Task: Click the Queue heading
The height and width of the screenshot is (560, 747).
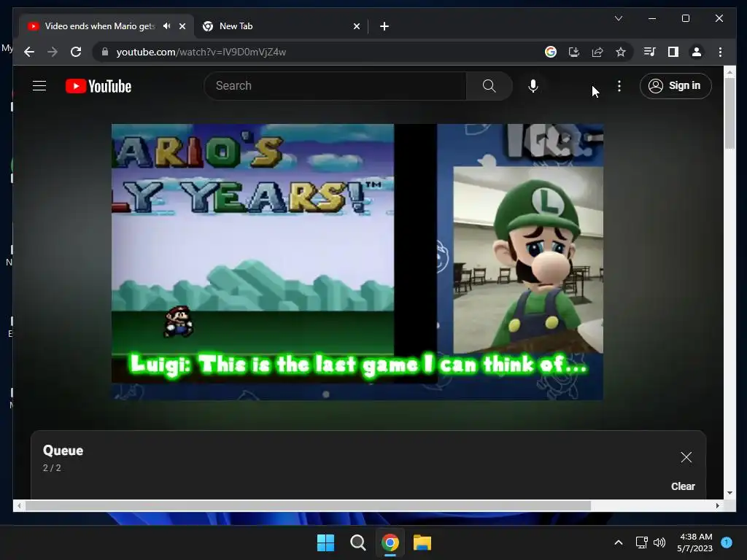Action: (63, 451)
